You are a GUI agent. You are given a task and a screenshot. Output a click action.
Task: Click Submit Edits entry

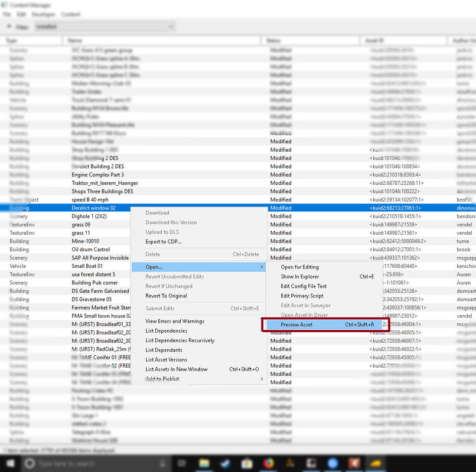(x=198, y=309)
